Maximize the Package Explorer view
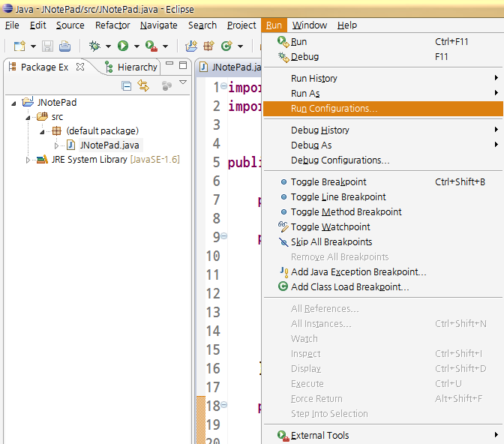Screen dimensions: 504x444 [x=183, y=65]
